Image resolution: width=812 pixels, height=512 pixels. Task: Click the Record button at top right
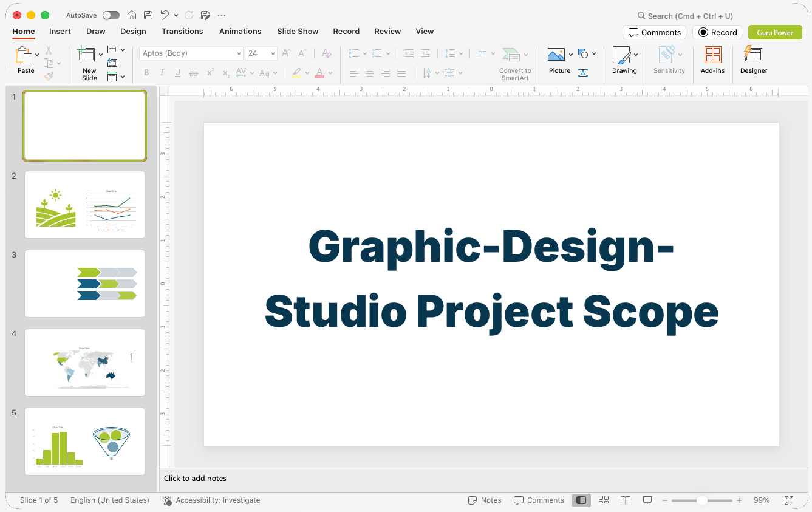(717, 32)
